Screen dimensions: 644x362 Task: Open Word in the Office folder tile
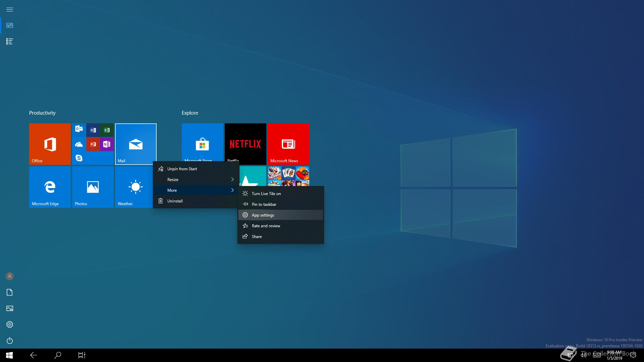pos(93,130)
